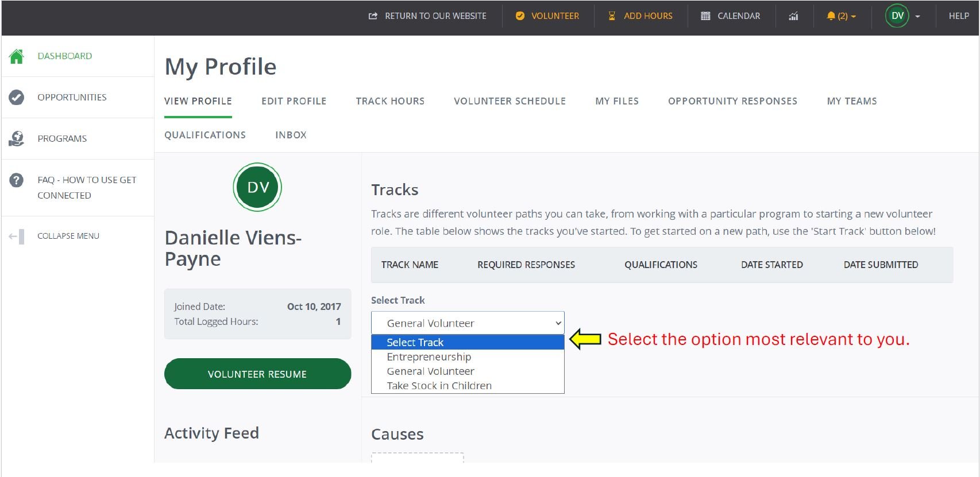Image resolution: width=980 pixels, height=477 pixels.
Task: Click the Add Hours link
Action: (x=648, y=16)
